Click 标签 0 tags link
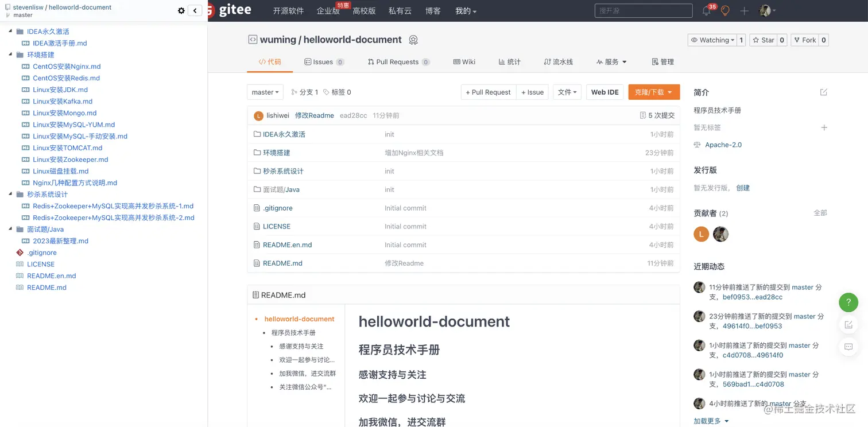 [x=337, y=92]
